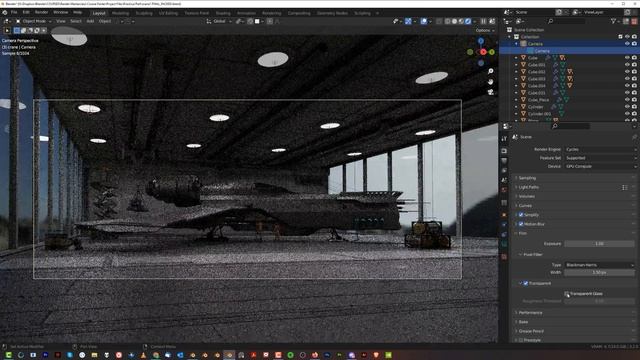
Task: Open the View Layer properties tab icon
Action: (x=504, y=171)
